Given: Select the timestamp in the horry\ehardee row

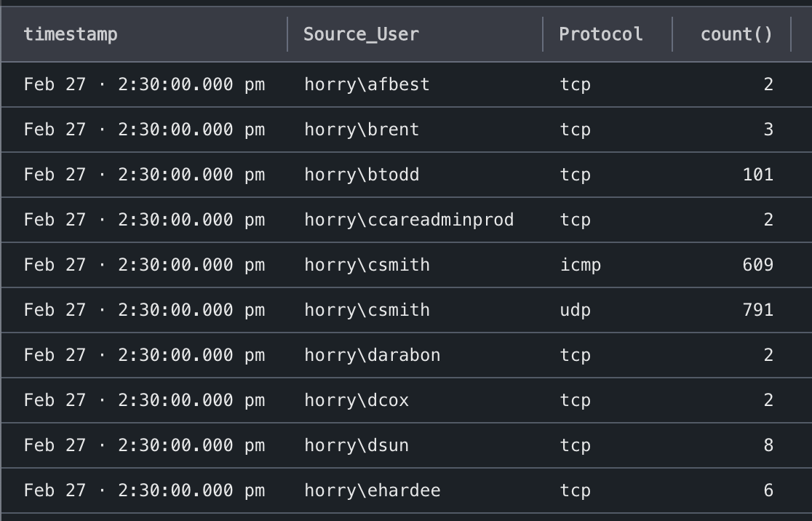Looking at the screenshot, I should click(145, 490).
